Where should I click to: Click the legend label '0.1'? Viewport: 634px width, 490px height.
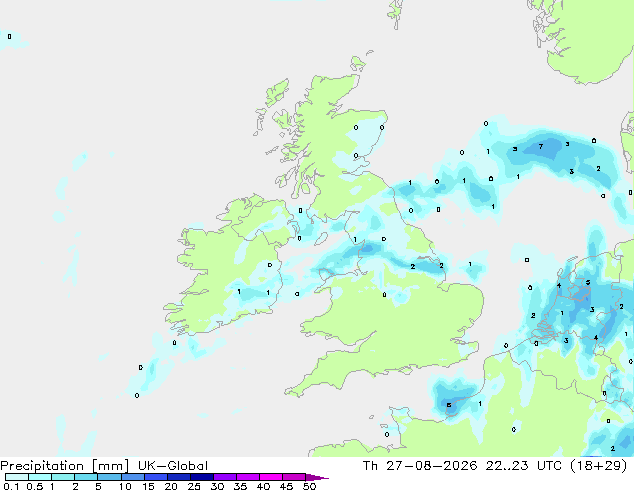(11, 486)
